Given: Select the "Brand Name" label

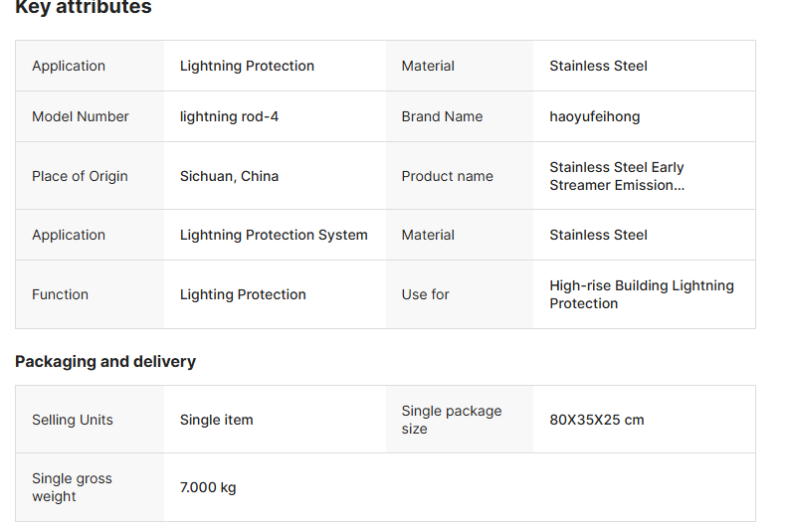Looking at the screenshot, I should (x=442, y=116).
